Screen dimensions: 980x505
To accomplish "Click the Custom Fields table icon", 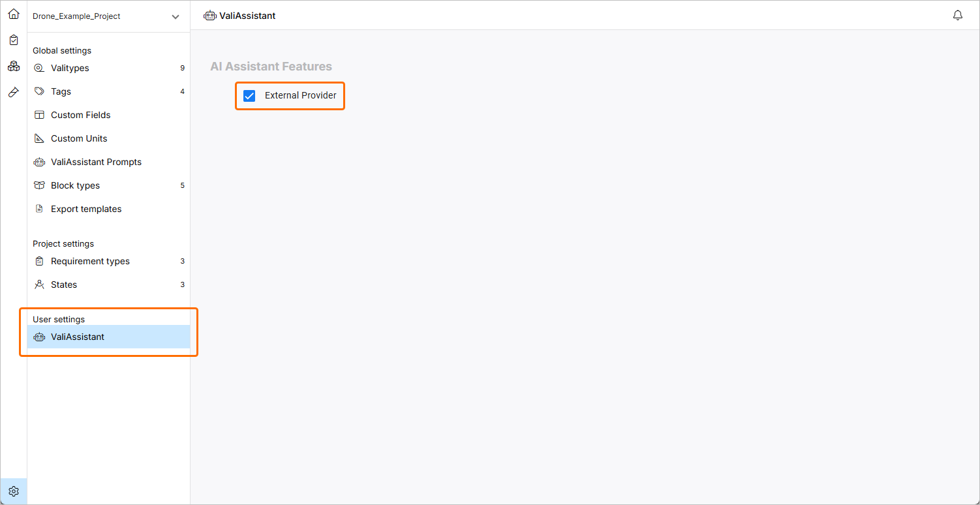I will pyautogui.click(x=39, y=115).
